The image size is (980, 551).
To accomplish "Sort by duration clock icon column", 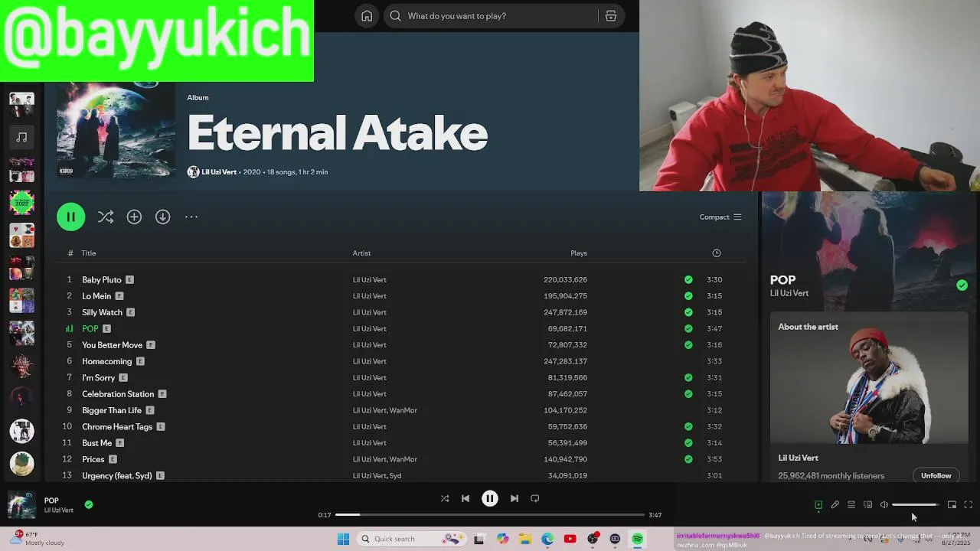I will tap(717, 253).
